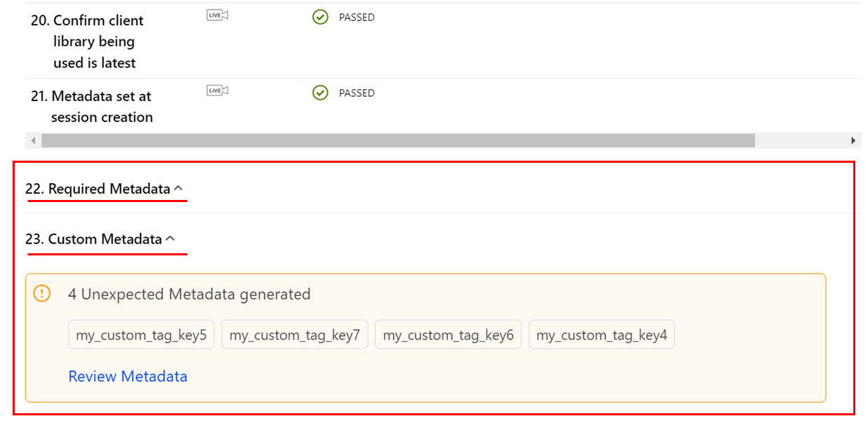Click the 4 Unexpected Metadata generated heading
Viewport: 868px width, 435px height.
click(189, 294)
